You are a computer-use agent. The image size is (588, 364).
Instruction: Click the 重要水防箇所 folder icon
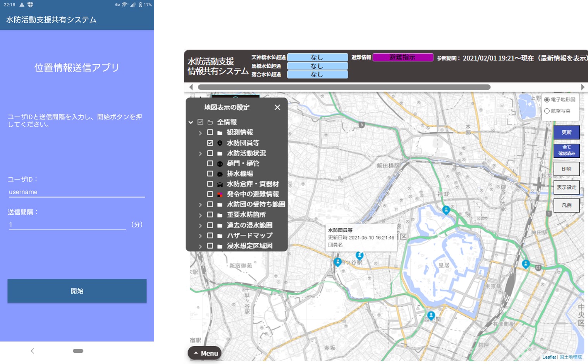pos(220,215)
